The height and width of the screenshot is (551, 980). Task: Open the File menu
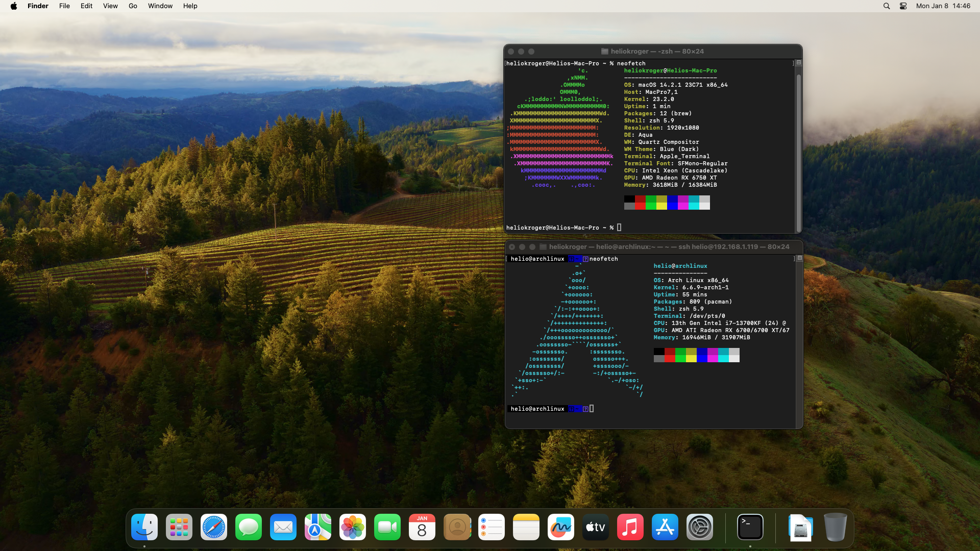pos(64,6)
